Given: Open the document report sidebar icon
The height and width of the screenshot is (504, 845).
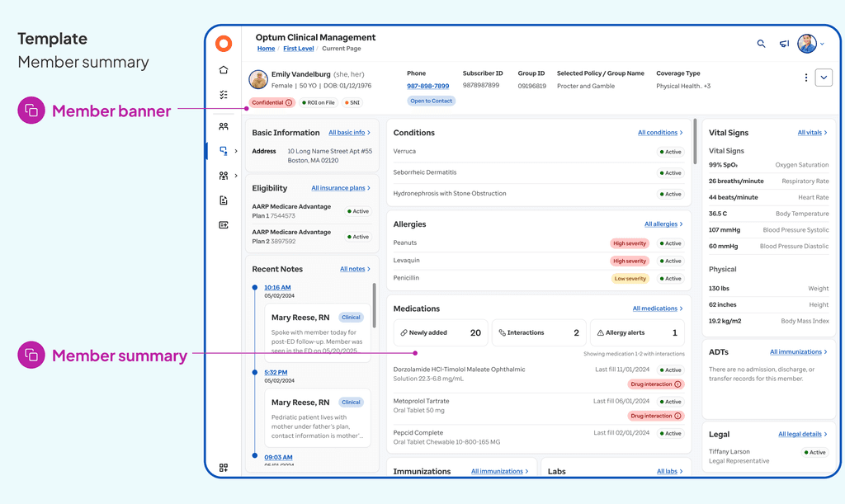Looking at the screenshot, I should [x=224, y=200].
